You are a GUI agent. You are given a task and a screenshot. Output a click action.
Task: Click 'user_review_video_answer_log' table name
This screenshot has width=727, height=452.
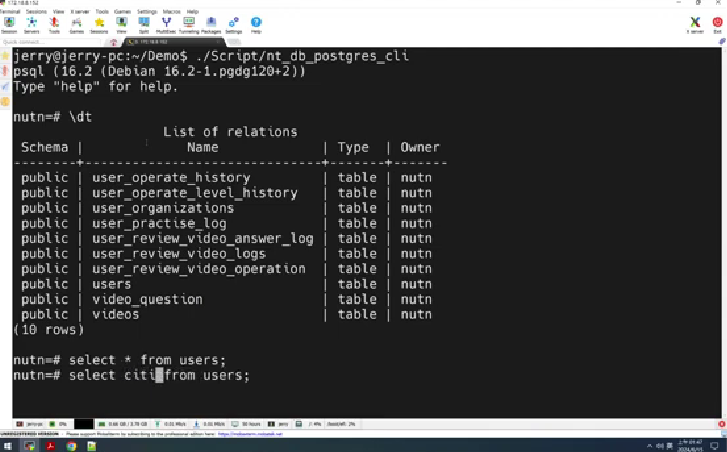pyautogui.click(x=203, y=238)
